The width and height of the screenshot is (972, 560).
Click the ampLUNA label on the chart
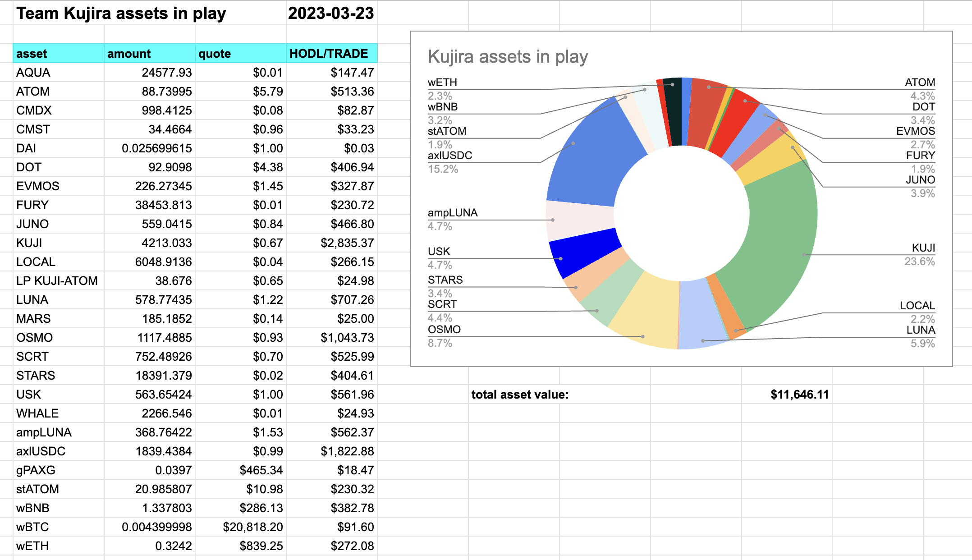(453, 213)
